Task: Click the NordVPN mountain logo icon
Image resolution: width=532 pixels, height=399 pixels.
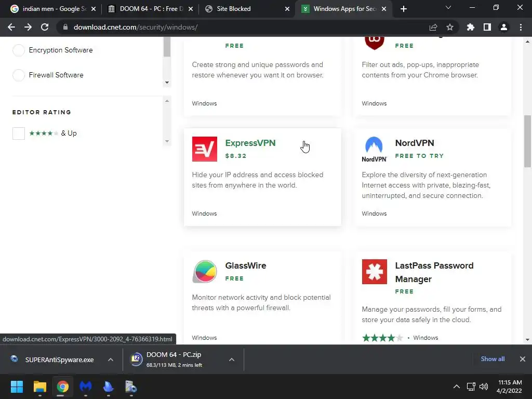Action: [x=374, y=149]
